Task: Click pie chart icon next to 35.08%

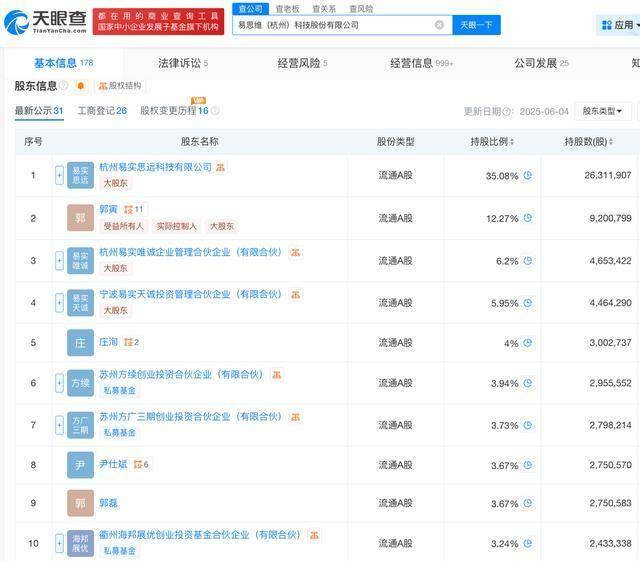Action: coord(528,176)
